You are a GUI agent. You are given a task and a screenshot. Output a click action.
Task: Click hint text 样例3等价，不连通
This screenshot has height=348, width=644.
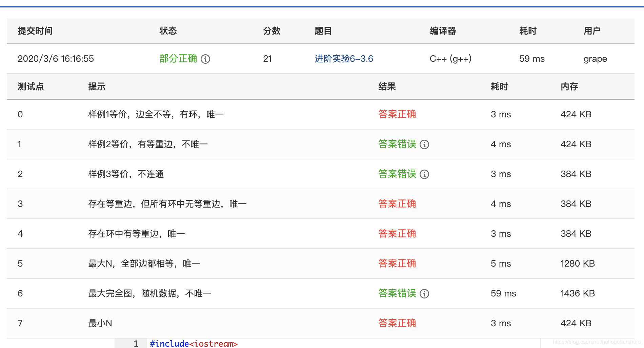126,174
